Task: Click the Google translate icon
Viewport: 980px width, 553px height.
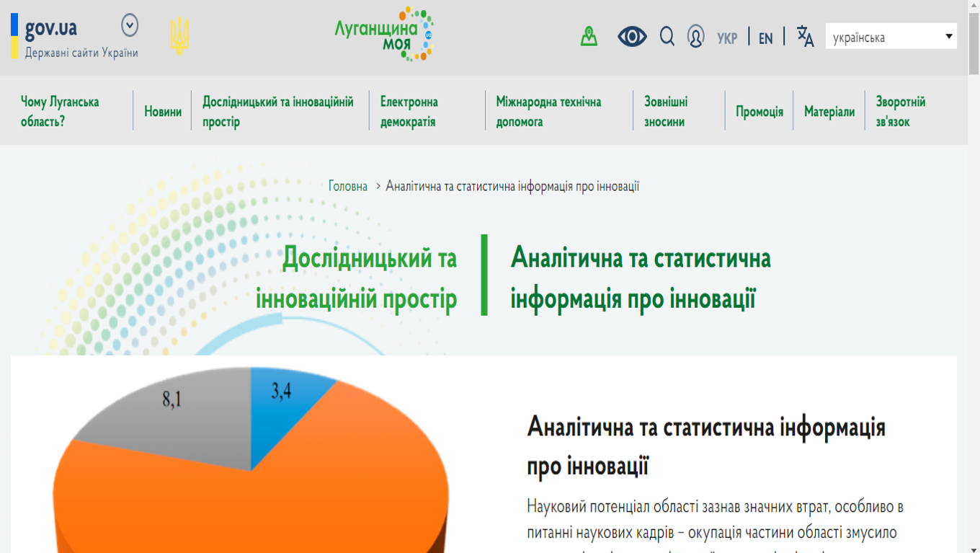Action: tap(805, 36)
